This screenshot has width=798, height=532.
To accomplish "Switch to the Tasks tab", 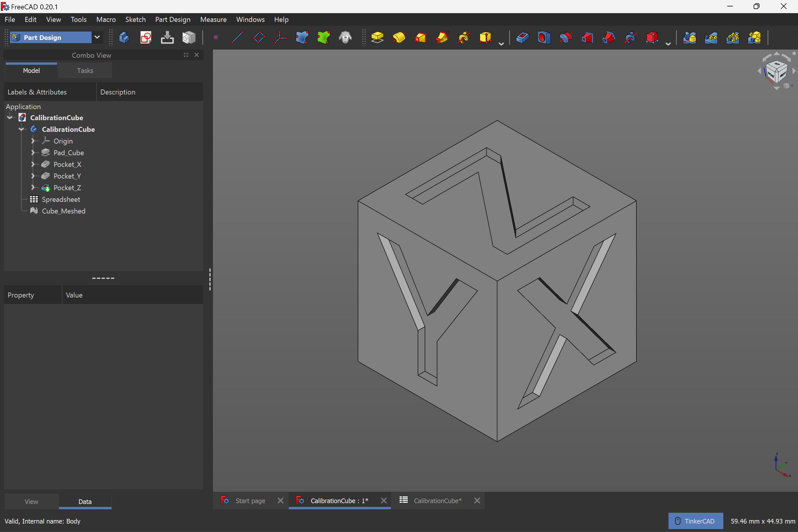I will (85, 70).
